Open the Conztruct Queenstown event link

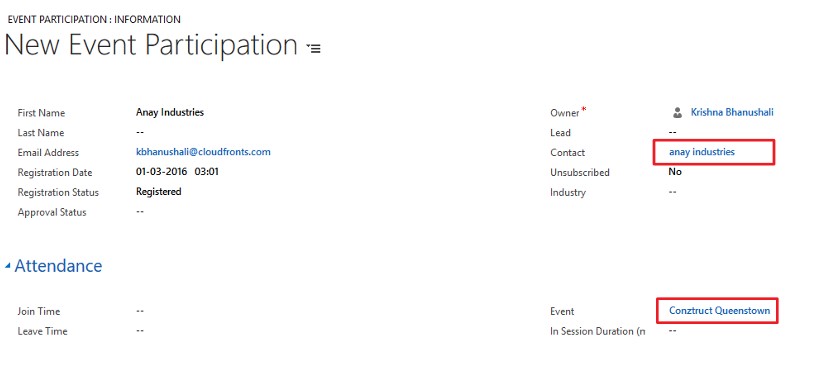click(719, 311)
